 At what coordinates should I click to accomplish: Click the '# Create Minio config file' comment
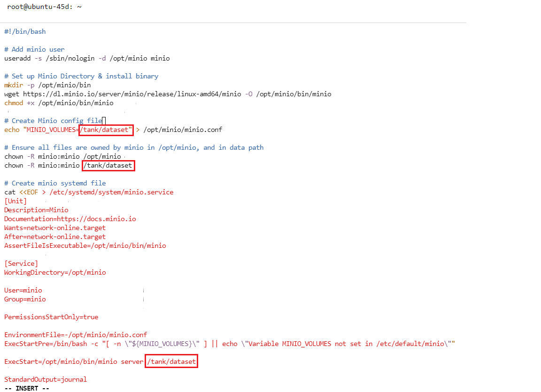(x=53, y=121)
